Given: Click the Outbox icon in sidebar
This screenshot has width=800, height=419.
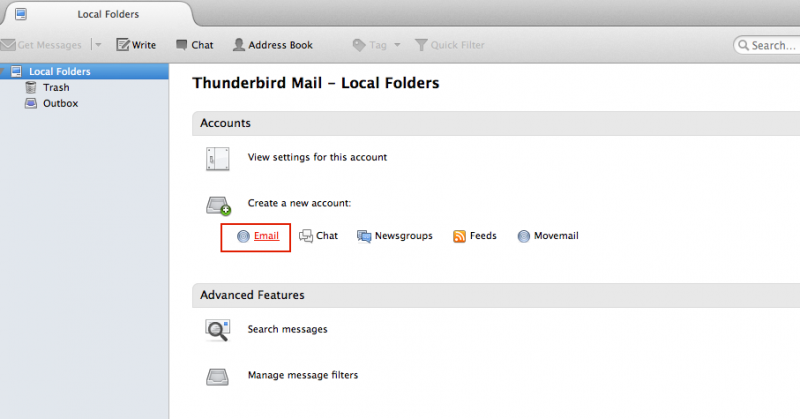Looking at the screenshot, I should pyautogui.click(x=31, y=103).
